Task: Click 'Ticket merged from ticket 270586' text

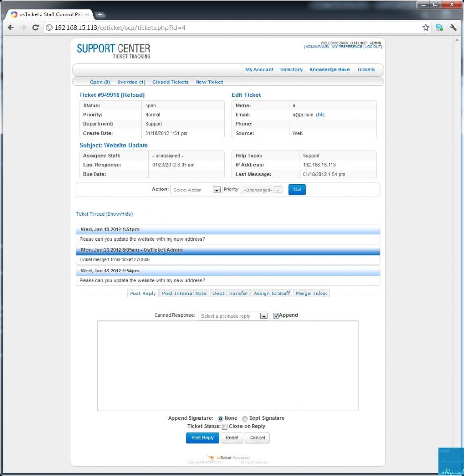Action: tap(114, 260)
